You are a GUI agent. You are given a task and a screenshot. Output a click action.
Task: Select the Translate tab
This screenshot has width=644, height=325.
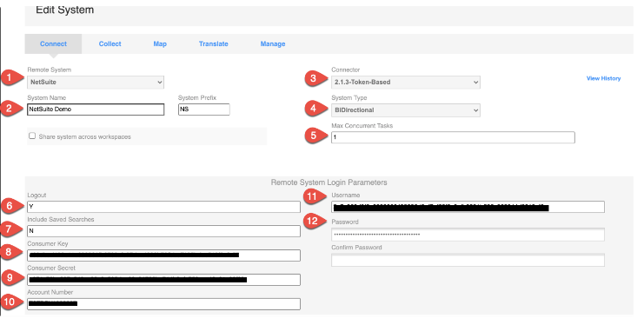coord(213,44)
